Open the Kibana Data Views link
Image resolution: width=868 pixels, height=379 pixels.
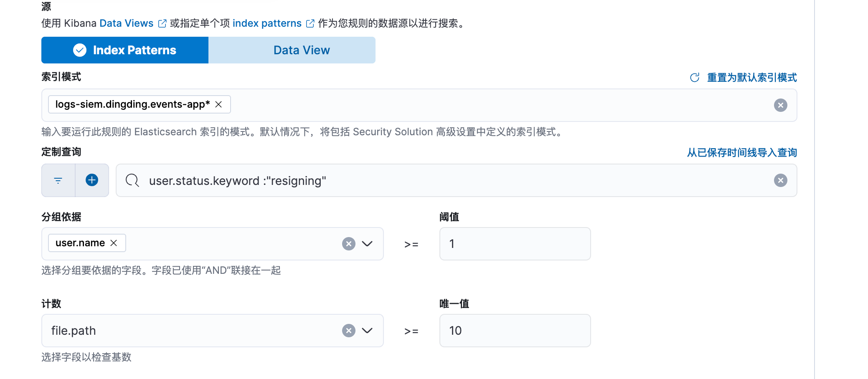[126, 23]
